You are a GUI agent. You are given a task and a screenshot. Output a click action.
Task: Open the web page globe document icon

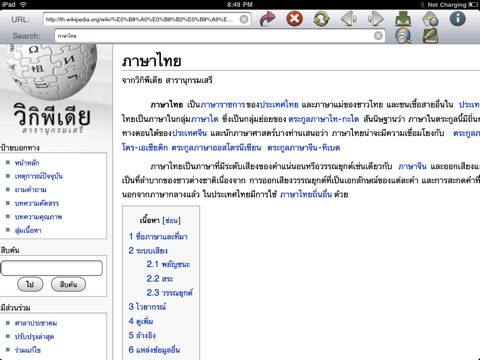point(430,18)
